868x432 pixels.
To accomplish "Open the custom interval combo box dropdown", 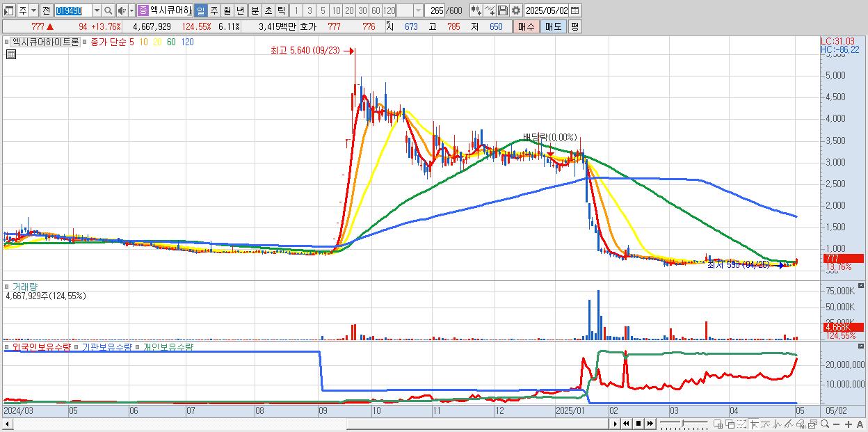I will click(418, 10).
